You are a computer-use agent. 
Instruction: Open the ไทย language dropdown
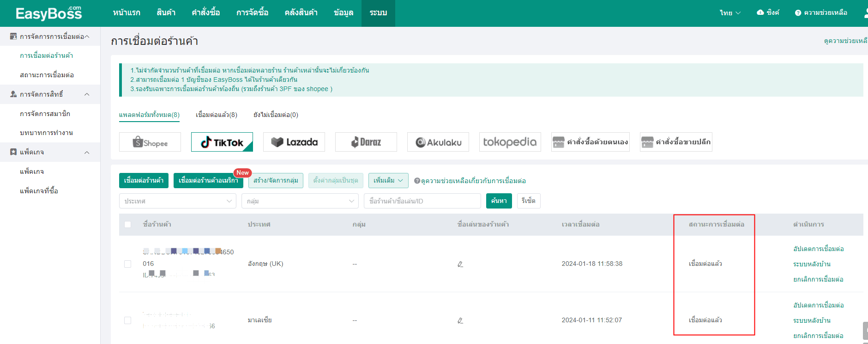pos(730,13)
